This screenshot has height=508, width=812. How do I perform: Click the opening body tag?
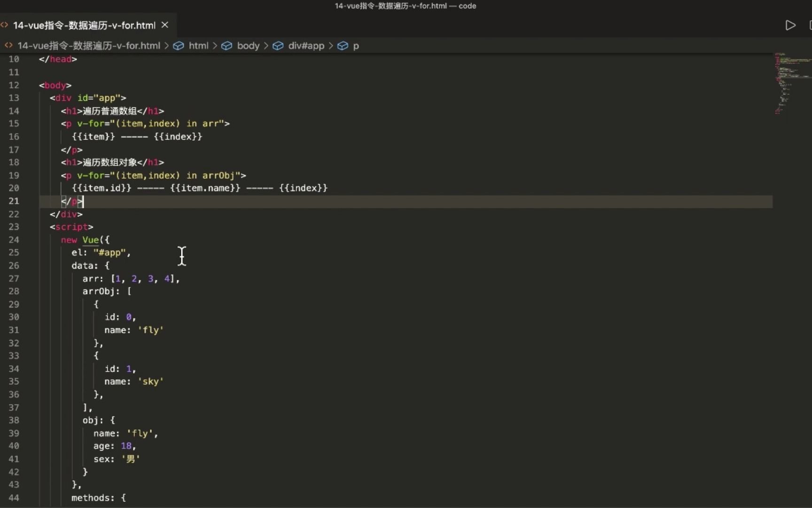(x=55, y=85)
